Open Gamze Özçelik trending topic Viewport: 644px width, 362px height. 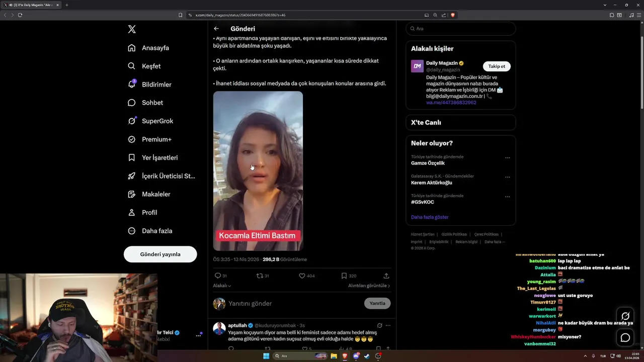[428, 163]
